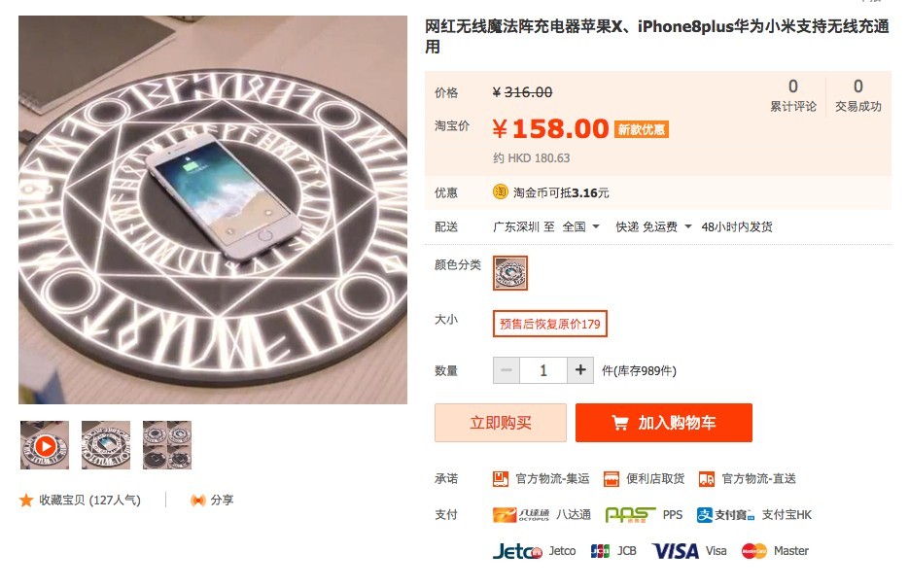Image resolution: width=909 pixels, height=588 pixels.
Task: Click the Taojinbi gold coin icon
Action: [501, 191]
